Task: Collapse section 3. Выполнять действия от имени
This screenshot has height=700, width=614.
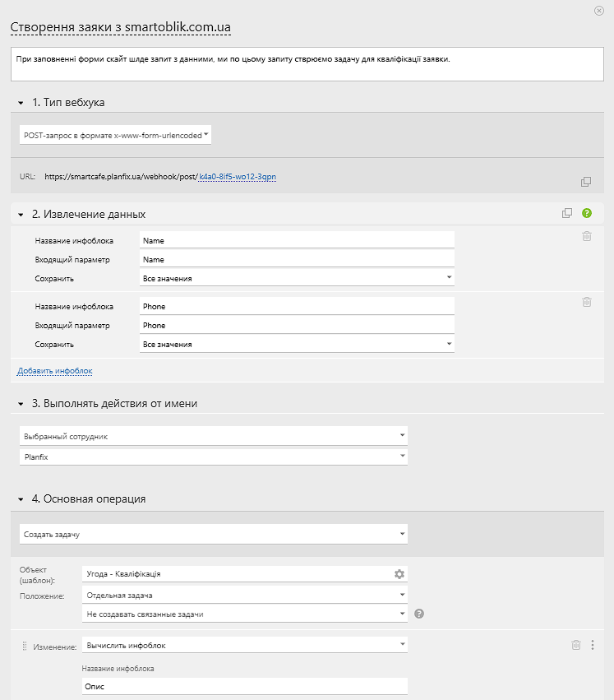Action: (x=21, y=404)
